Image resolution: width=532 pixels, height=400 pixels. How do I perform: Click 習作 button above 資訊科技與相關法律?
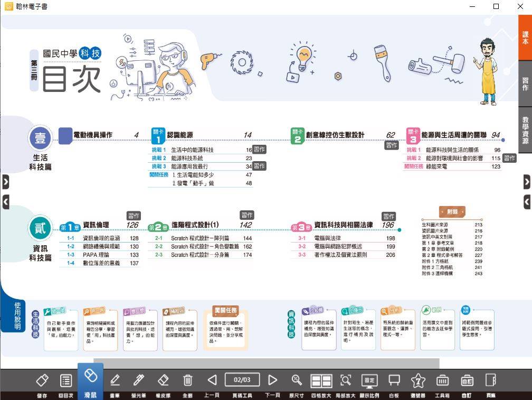(x=389, y=216)
